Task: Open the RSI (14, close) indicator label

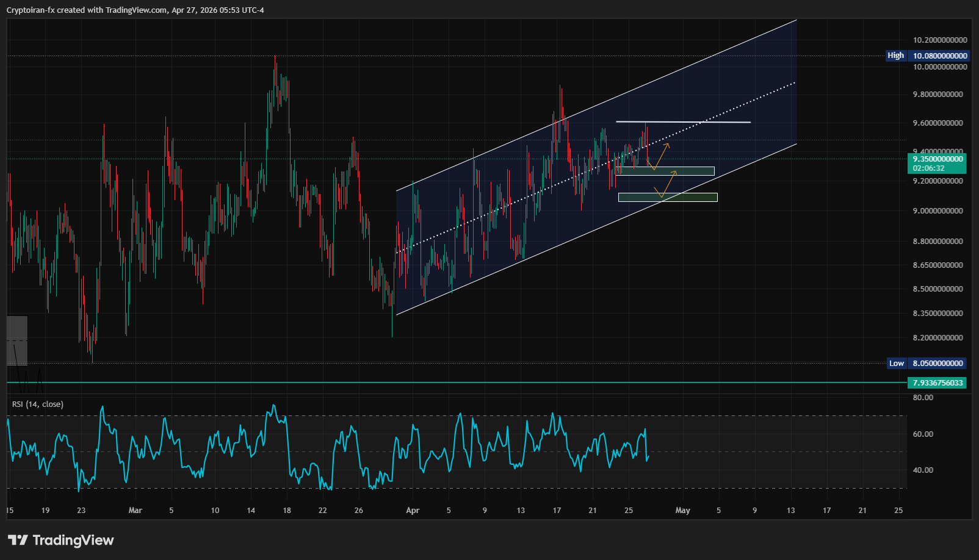Action: click(x=38, y=404)
